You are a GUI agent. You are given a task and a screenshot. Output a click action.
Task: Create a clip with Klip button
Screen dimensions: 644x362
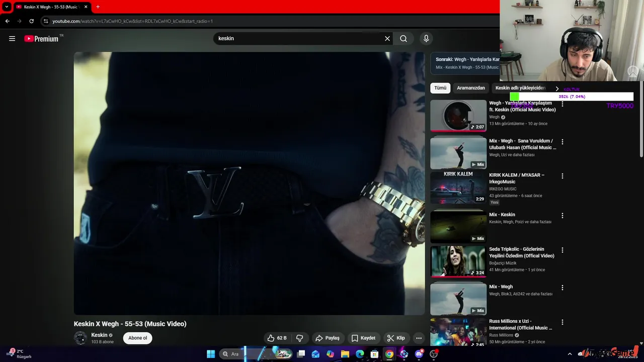(396, 338)
